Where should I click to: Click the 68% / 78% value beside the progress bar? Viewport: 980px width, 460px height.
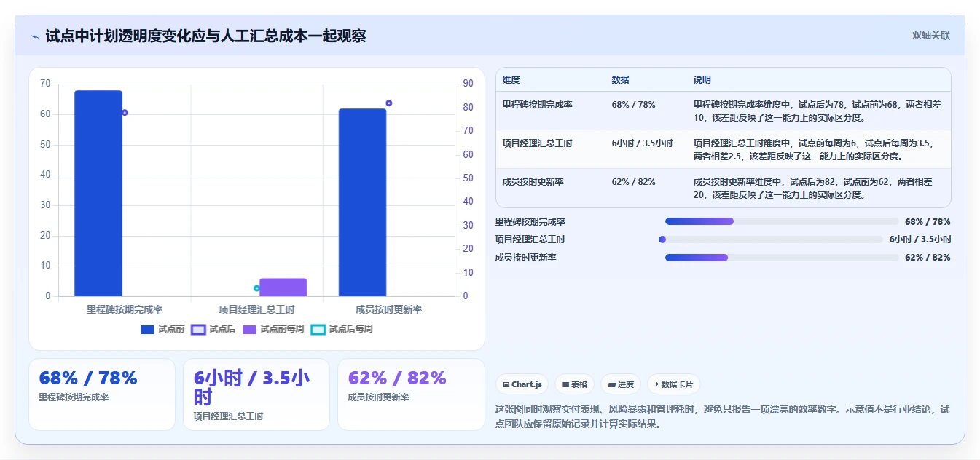pyautogui.click(x=928, y=222)
